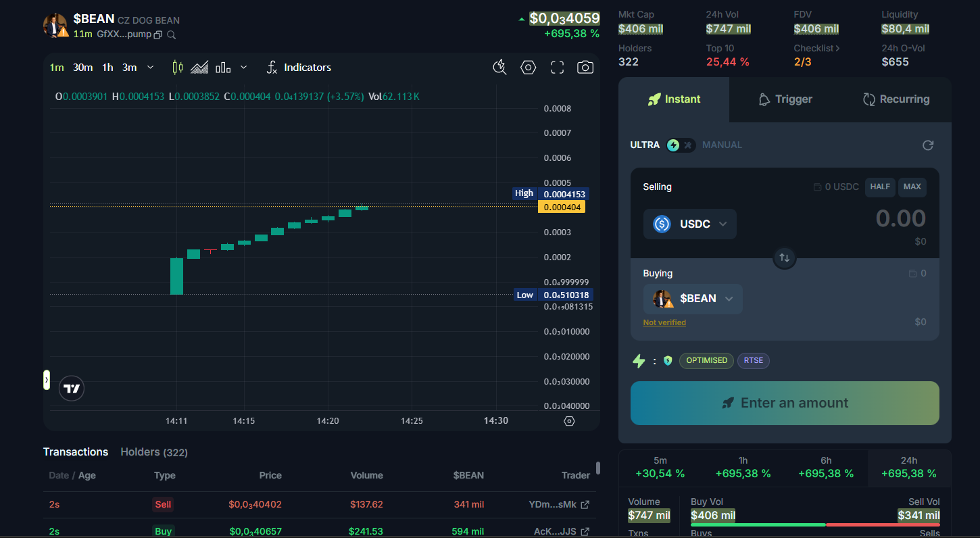Toggle Date / Age column header

pos(72,476)
